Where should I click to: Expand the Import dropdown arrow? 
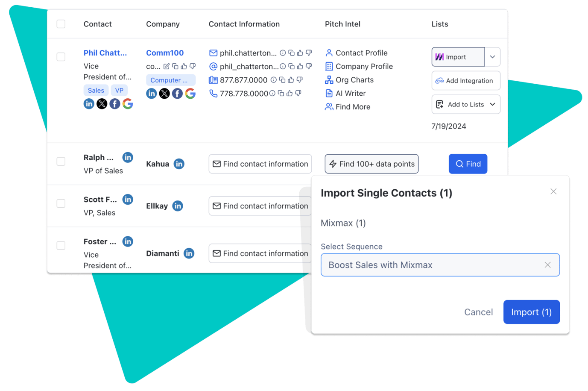(492, 57)
